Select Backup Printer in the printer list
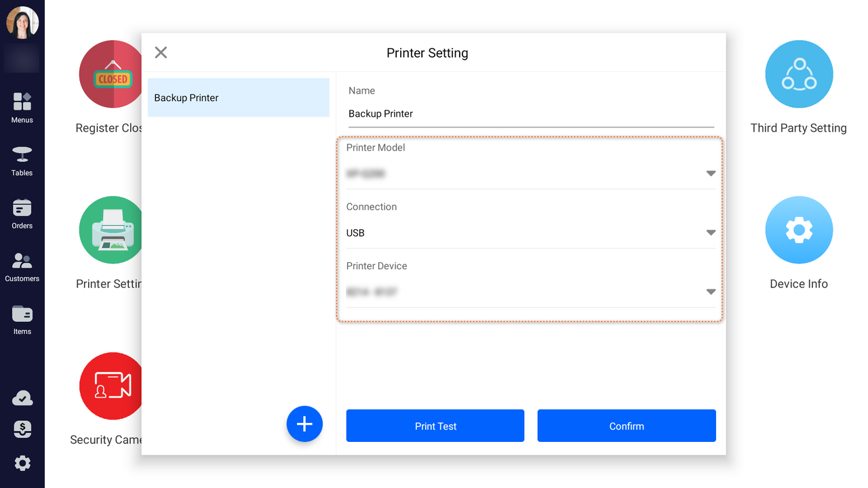Image resolution: width=868 pixels, height=488 pixels. point(239,98)
